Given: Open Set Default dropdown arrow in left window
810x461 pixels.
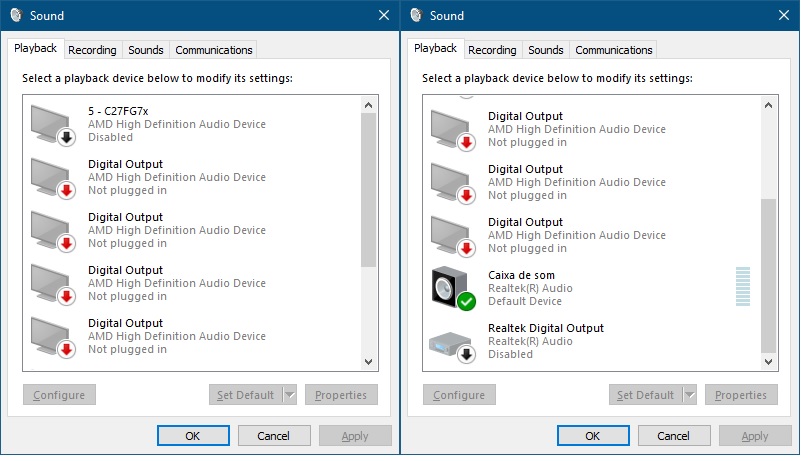Looking at the screenshot, I should coord(290,395).
